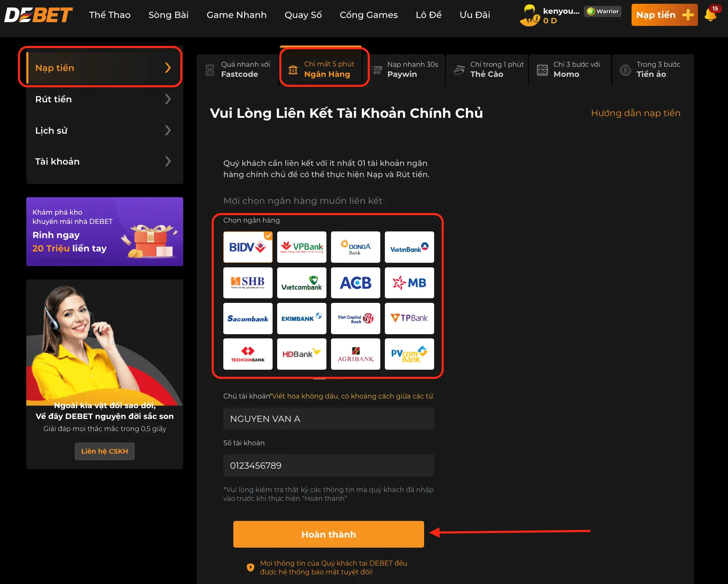Open Rút tiền sidebar item
Image resolution: width=728 pixels, height=584 pixels.
point(105,99)
